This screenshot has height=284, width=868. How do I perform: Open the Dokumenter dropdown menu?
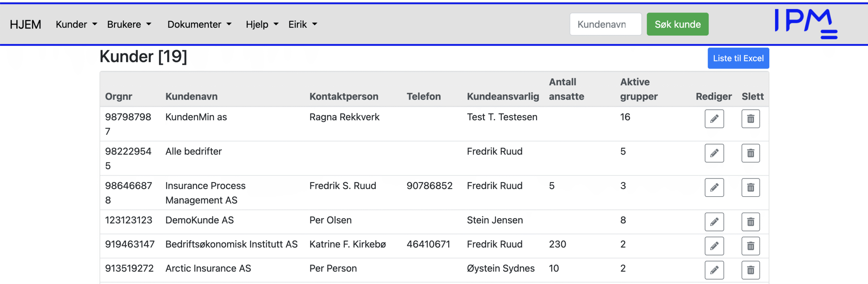(199, 24)
